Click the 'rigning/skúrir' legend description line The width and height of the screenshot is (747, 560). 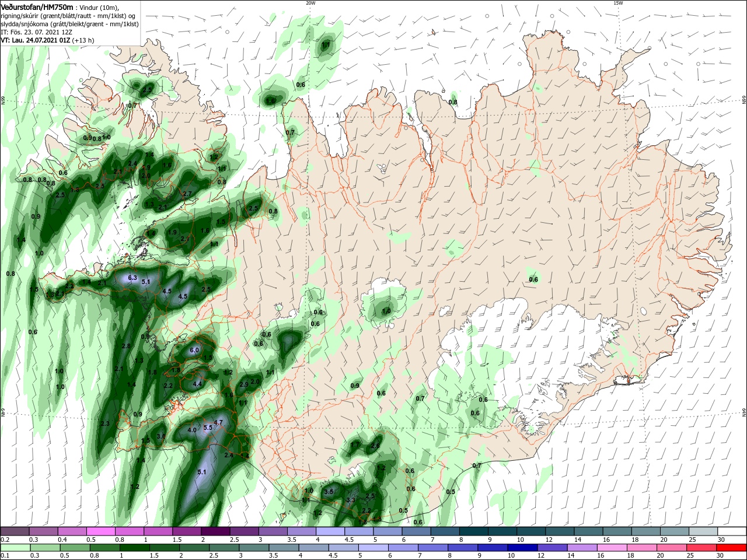tap(67, 16)
